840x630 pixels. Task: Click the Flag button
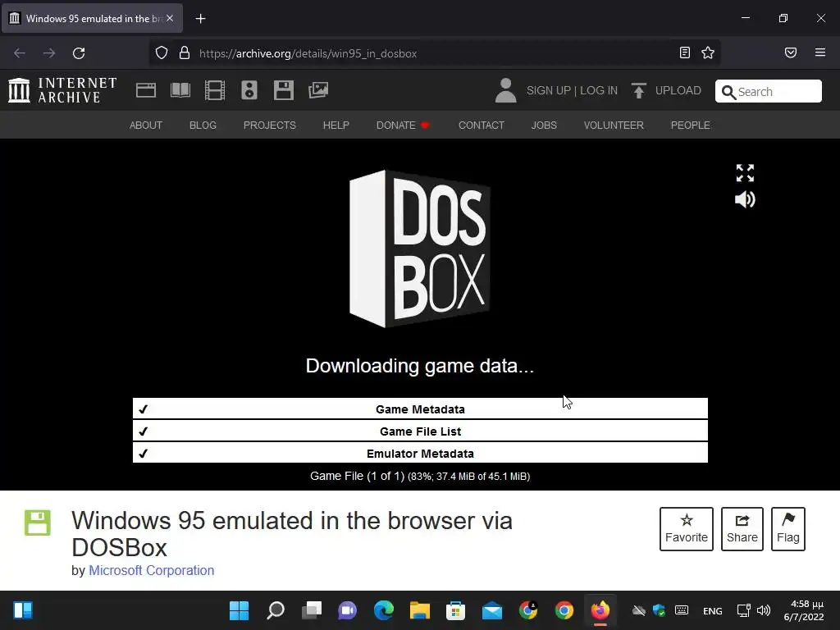(x=788, y=529)
